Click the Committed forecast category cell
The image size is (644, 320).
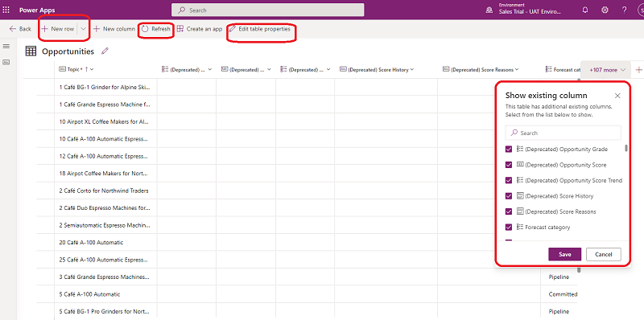click(x=563, y=294)
